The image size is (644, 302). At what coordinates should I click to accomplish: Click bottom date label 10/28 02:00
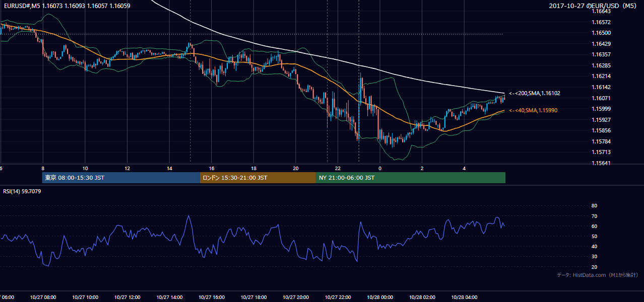pos(422,297)
